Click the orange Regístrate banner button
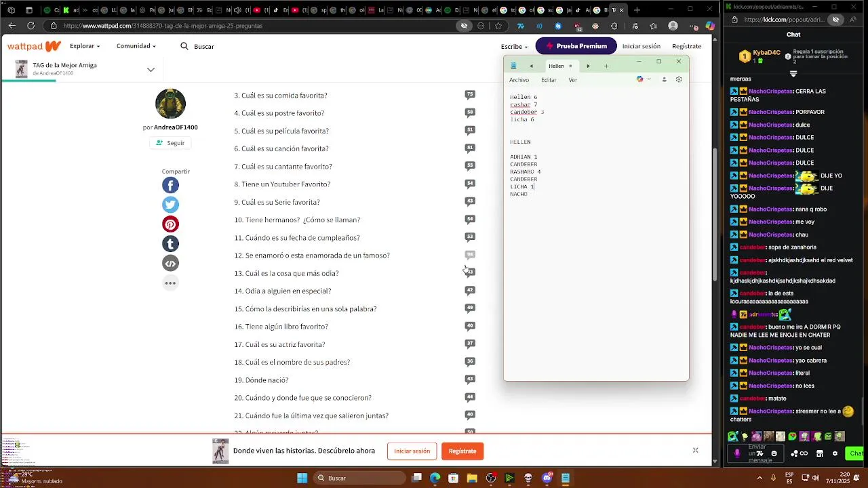 462,451
